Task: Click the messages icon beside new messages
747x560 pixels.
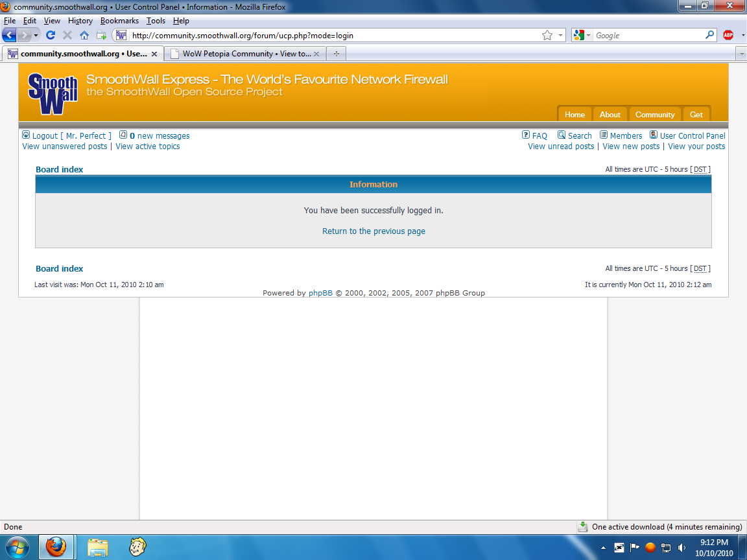Action: 123,135
